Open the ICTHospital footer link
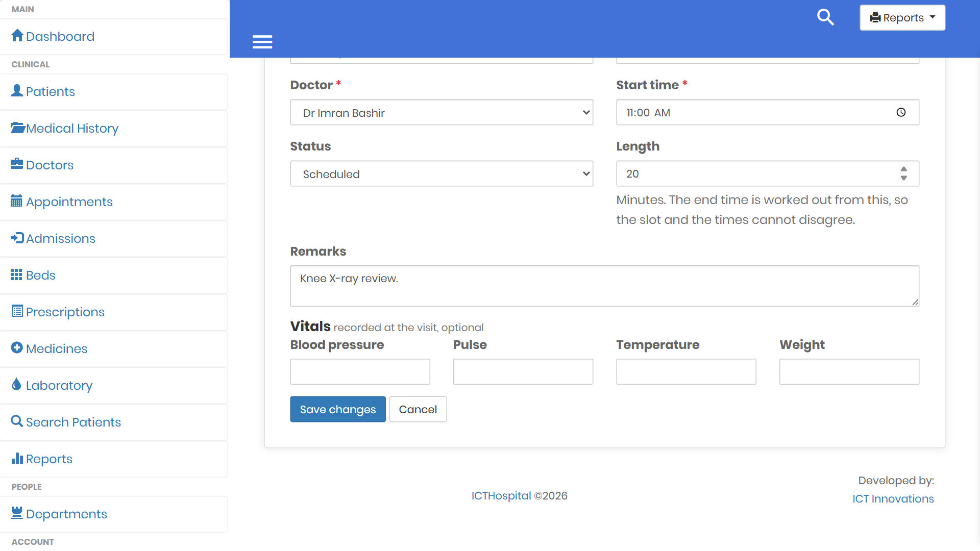Image resolution: width=980 pixels, height=551 pixels. tap(501, 496)
